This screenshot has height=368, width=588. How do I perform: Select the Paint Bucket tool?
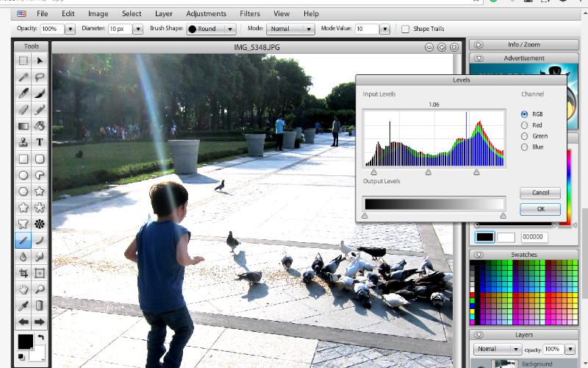pos(40,126)
